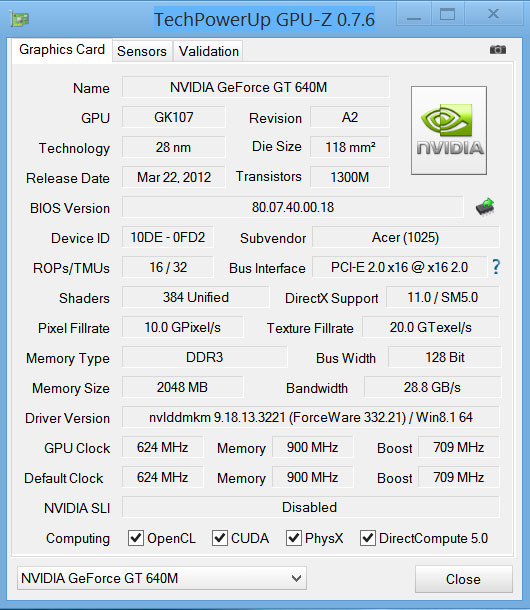Click the NVIDIA logo image
The image size is (530, 610).
coord(449,130)
